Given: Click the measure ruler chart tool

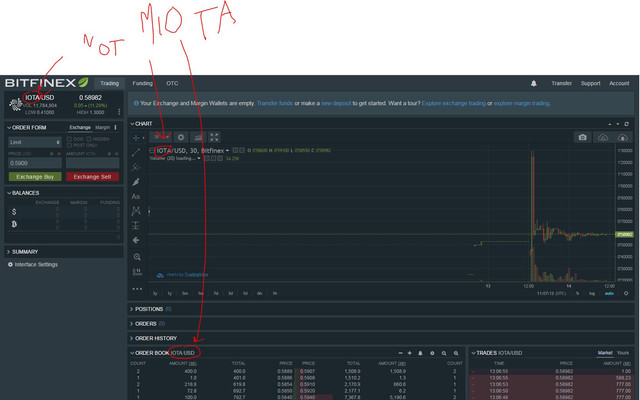Looking at the screenshot, I should [x=137, y=272].
